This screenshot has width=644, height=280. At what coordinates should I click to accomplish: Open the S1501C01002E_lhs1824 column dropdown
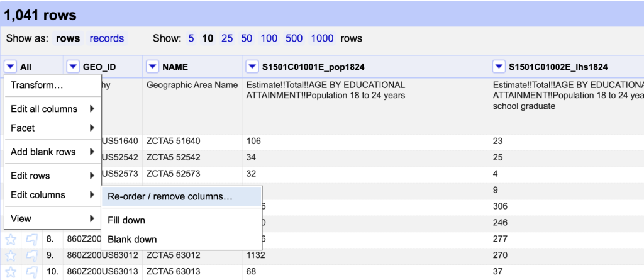click(x=499, y=67)
